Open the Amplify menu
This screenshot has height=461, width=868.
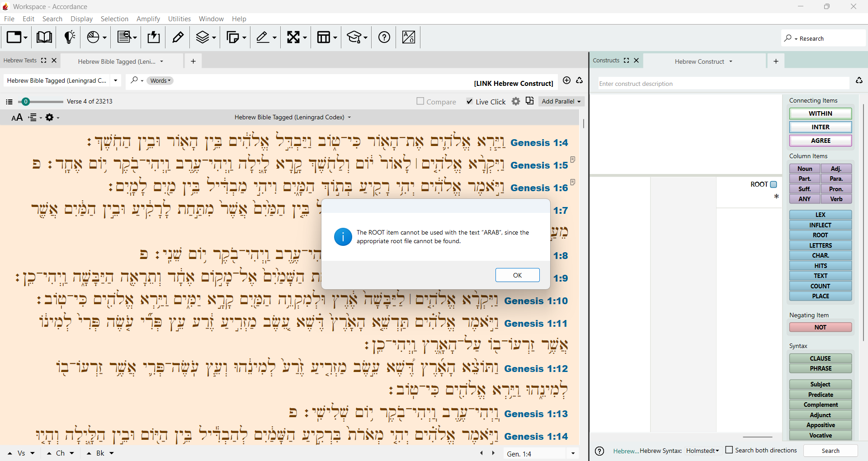coord(148,19)
